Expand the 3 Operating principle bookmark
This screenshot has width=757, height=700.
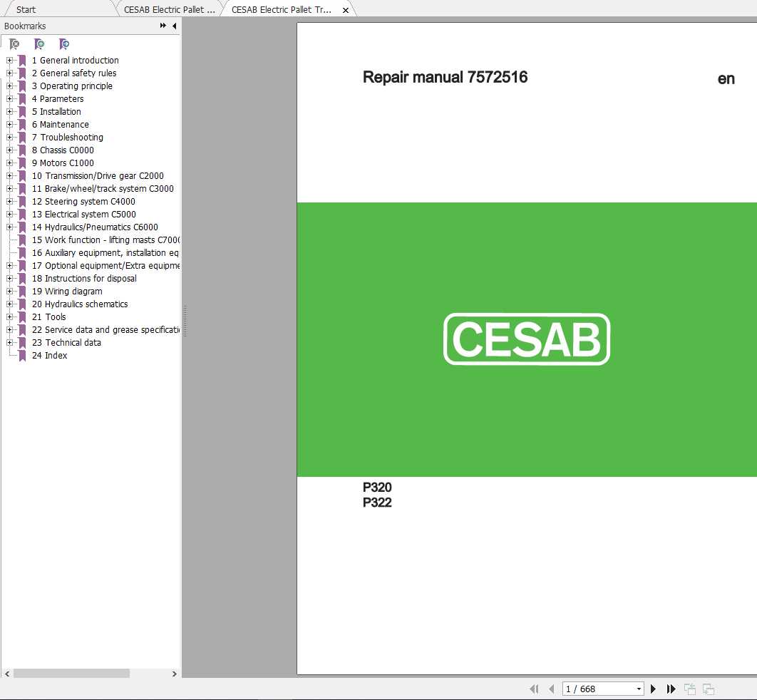[10, 86]
